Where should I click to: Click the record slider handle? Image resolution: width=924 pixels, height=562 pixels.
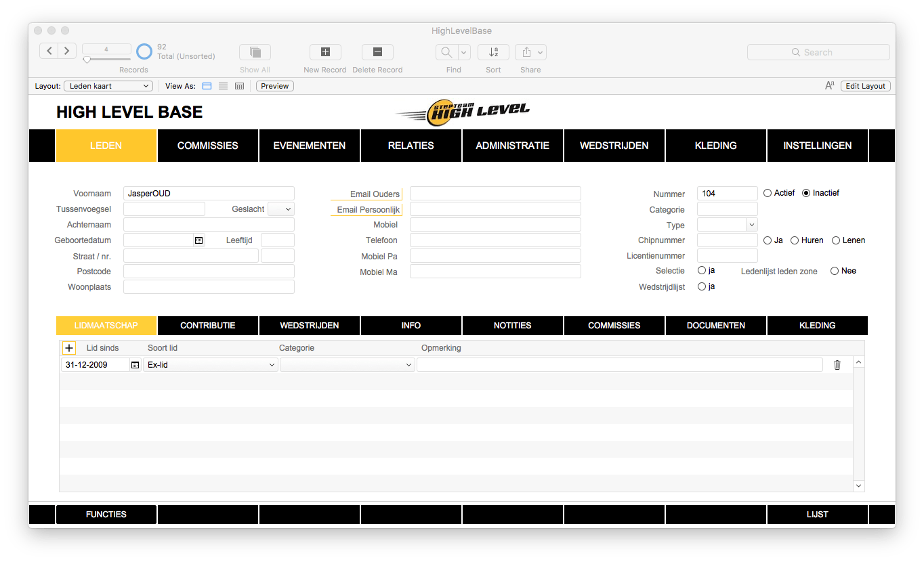[87, 60]
